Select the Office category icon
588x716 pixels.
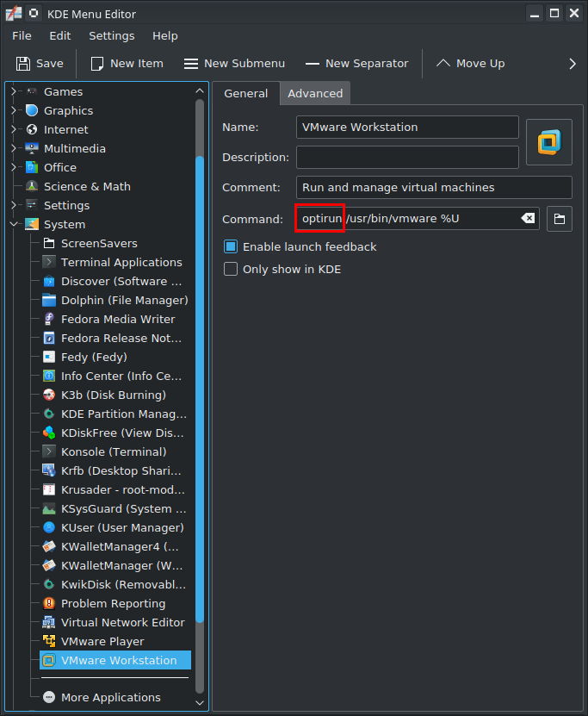click(32, 168)
